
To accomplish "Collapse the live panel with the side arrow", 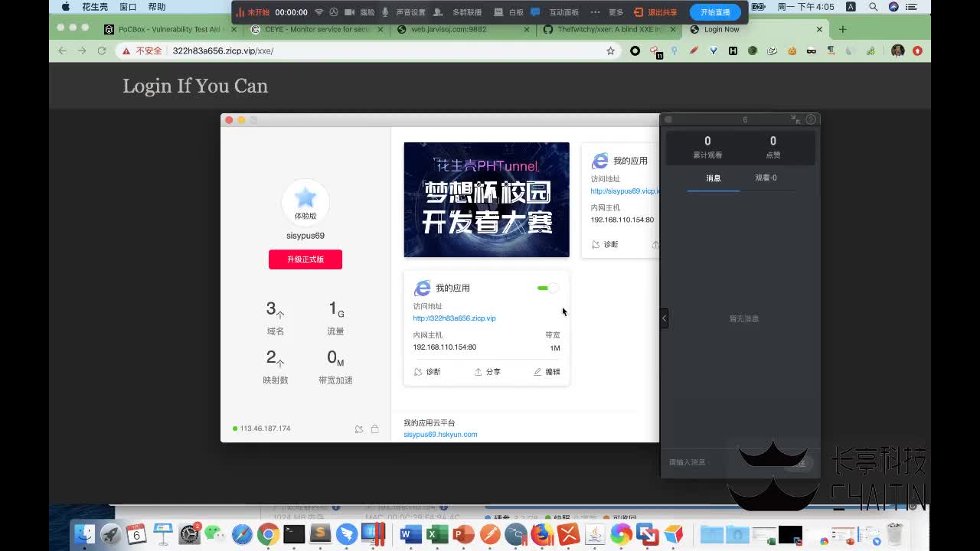I will tap(664, 318).
